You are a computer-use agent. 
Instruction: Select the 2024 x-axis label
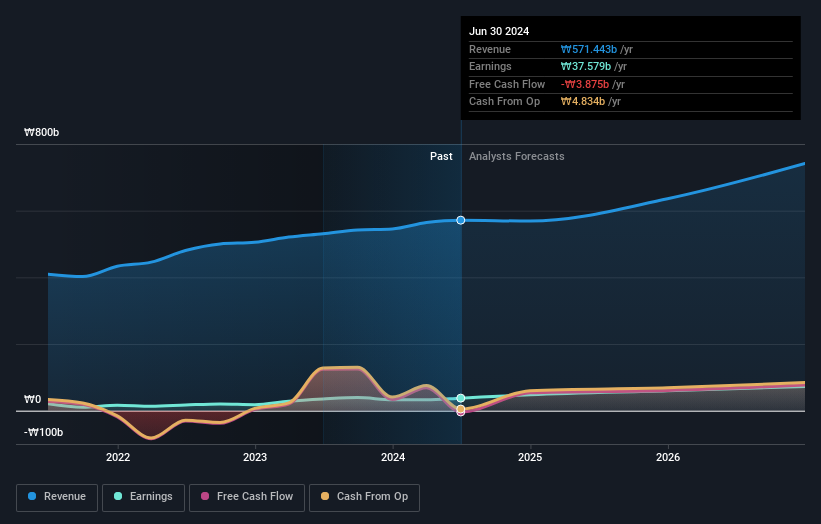[393, 457]
